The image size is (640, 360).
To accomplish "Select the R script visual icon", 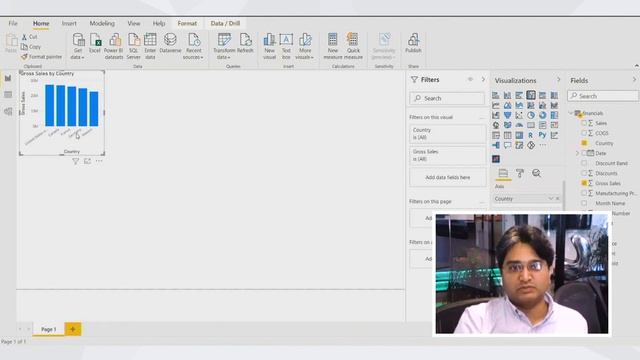I will coord(531,135).
